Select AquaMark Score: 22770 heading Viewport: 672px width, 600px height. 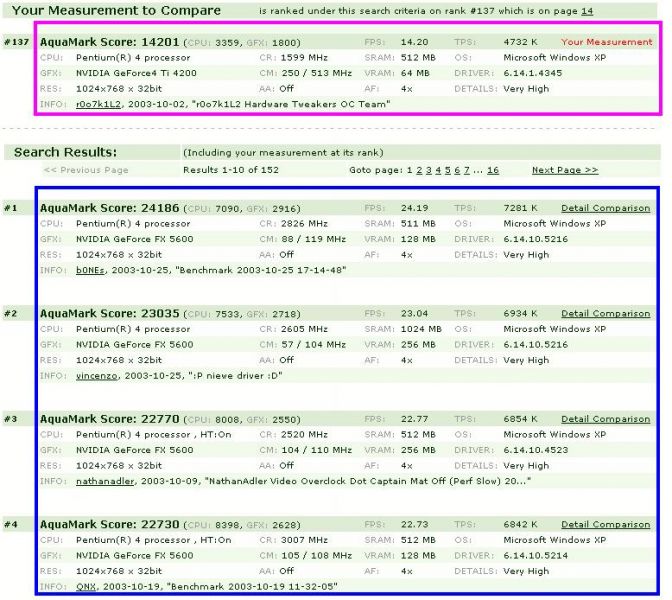[x=109, y=419]
